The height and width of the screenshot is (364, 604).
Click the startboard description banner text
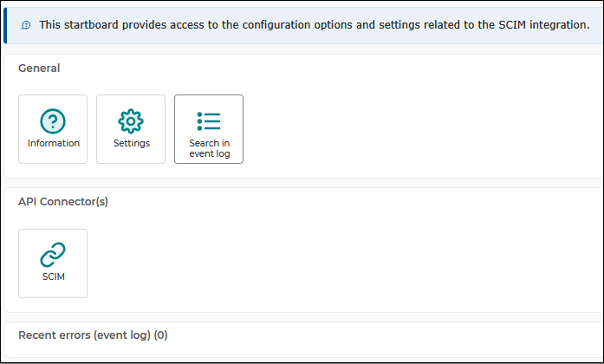click(315, 25)
